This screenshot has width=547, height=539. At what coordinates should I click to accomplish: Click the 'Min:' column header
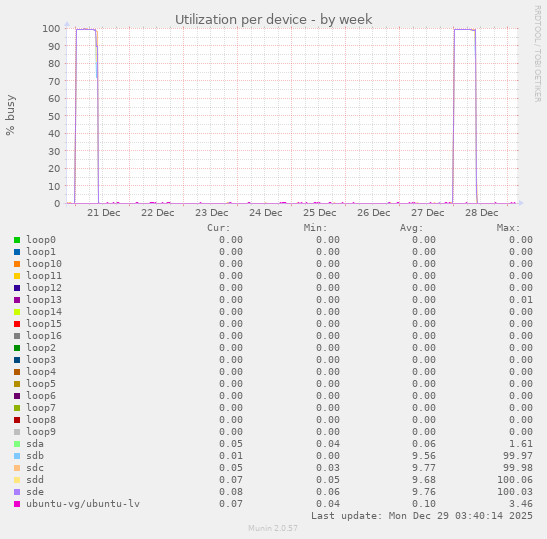coord(315,228)
